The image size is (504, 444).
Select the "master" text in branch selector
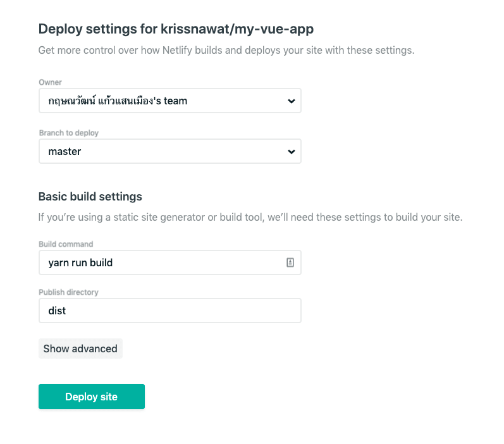click(x=65, y=151)
